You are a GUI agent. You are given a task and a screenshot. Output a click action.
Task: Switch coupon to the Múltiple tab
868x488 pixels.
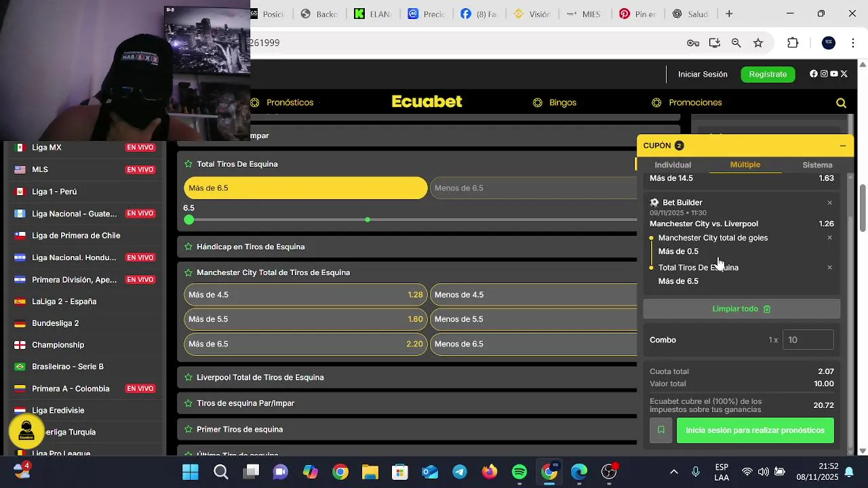[745, 165]
